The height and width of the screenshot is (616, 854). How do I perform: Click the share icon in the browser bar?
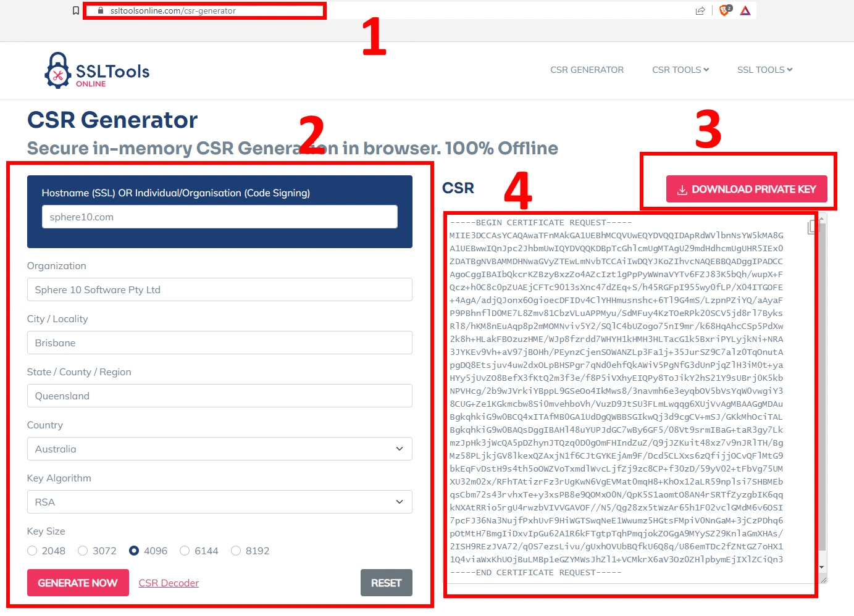point(700,10)
